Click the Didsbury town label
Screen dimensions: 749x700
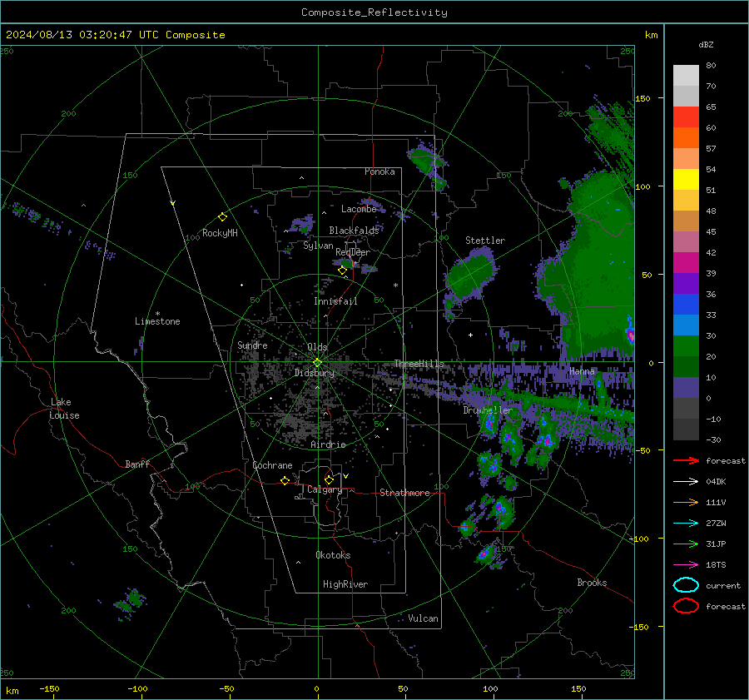point(314,373)
